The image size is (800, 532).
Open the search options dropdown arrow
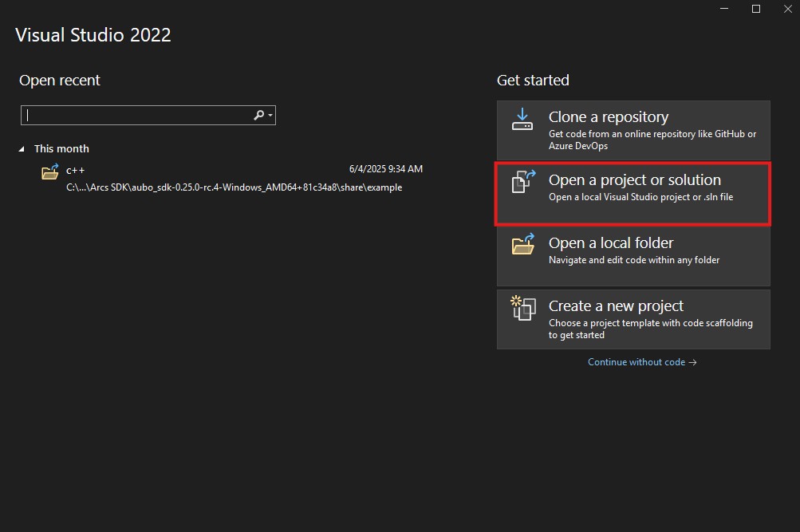tap(270, 116)
